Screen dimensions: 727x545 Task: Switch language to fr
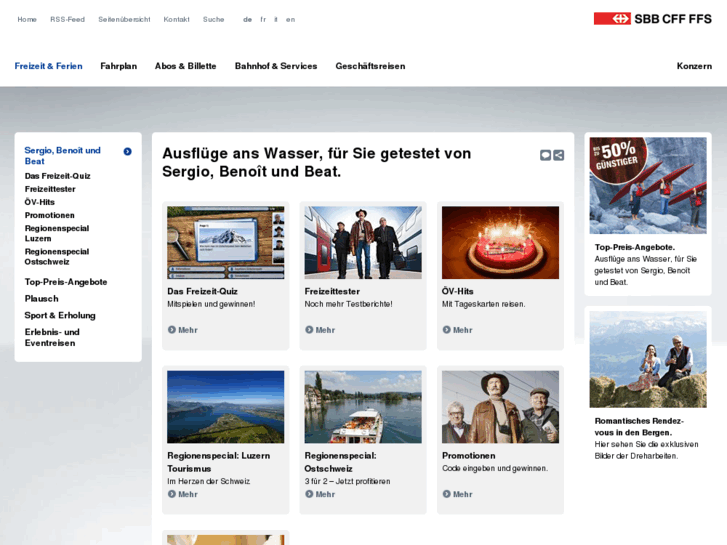coord(263,19)
